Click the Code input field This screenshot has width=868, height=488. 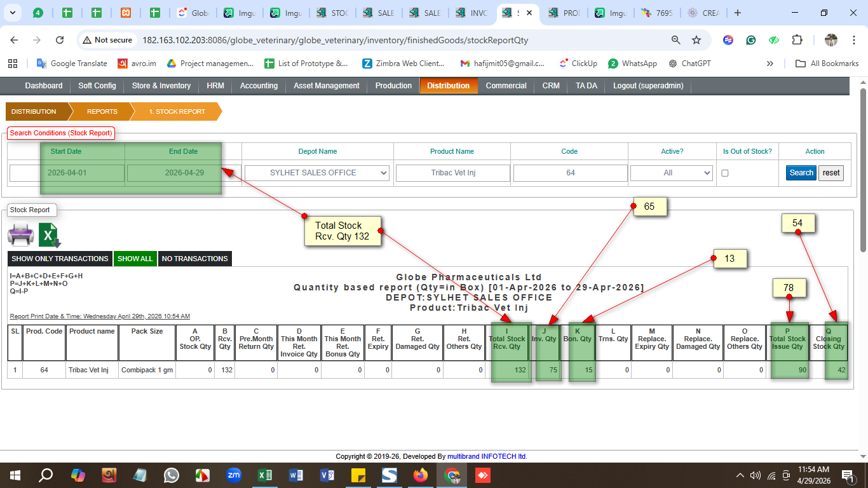click(x=571, y=173)
